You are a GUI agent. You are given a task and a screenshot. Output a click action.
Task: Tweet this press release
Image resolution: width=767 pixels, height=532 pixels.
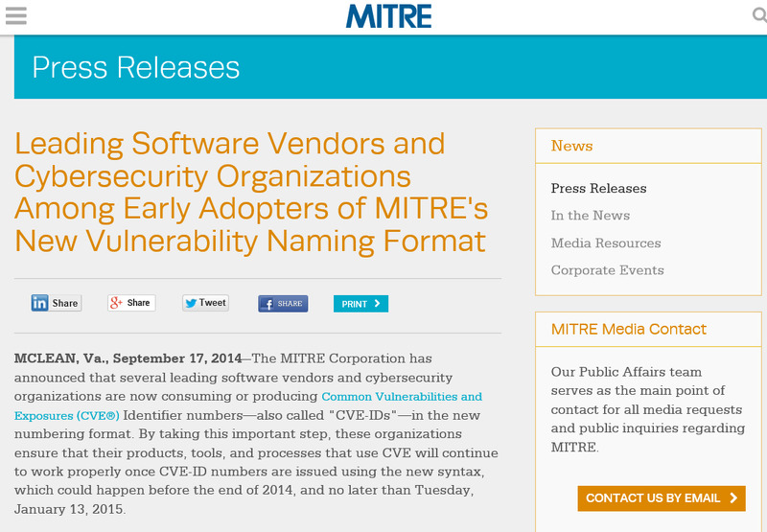[x=205, y=303]
